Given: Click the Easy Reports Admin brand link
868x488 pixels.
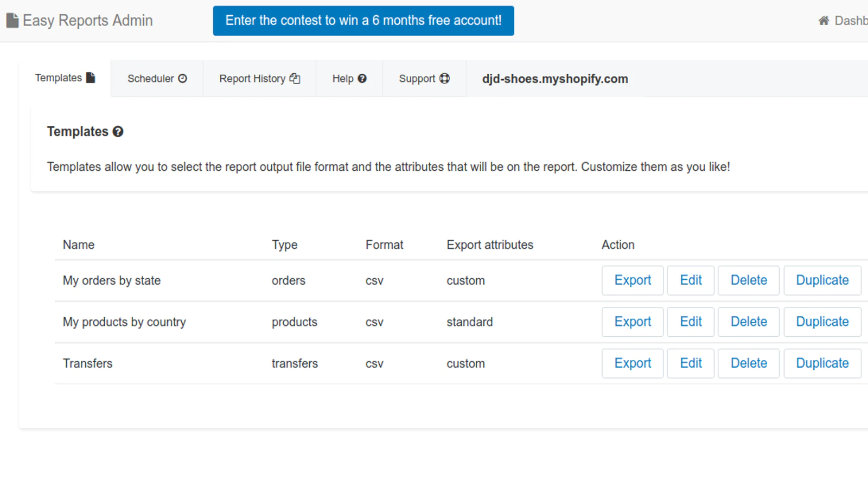Looking at the screenshot, I should [x=80, y=21].
